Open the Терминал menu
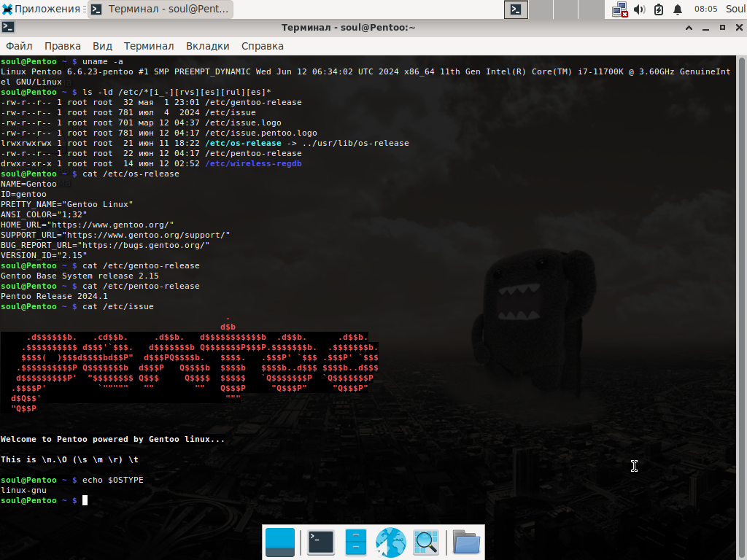Screen dimensions: 747x560 [149, 46]
